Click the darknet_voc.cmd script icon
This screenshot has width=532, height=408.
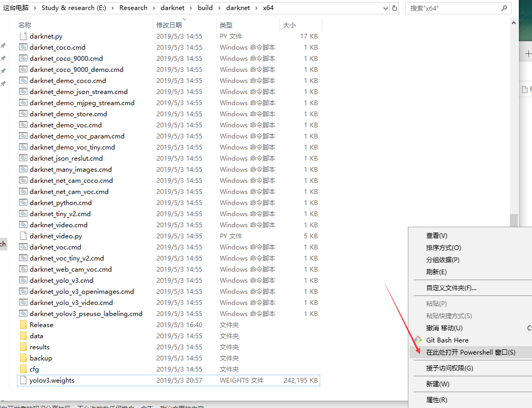click(x=23, y=247)
